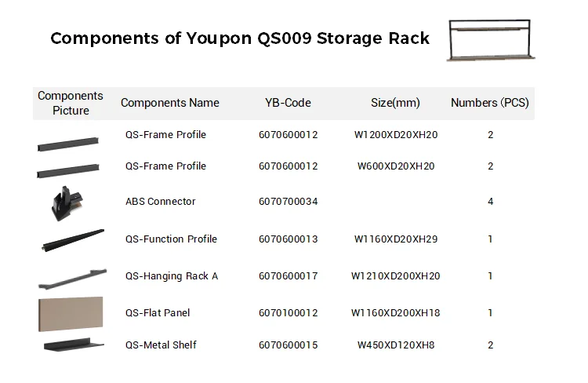Click the Youpon QS009 Storage Rack title
Screen dimensions: 588x383
tap(240, 38)
